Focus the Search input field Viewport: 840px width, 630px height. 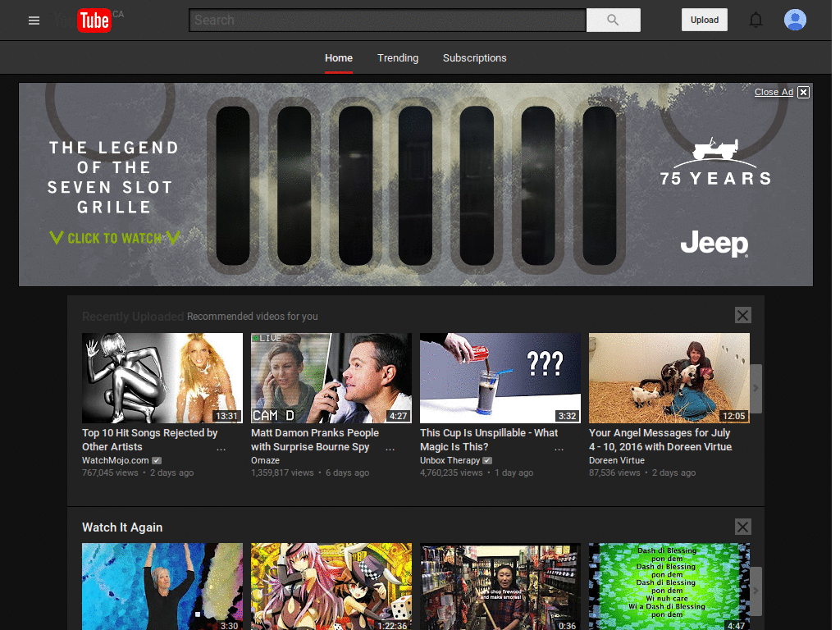(387, 20)
